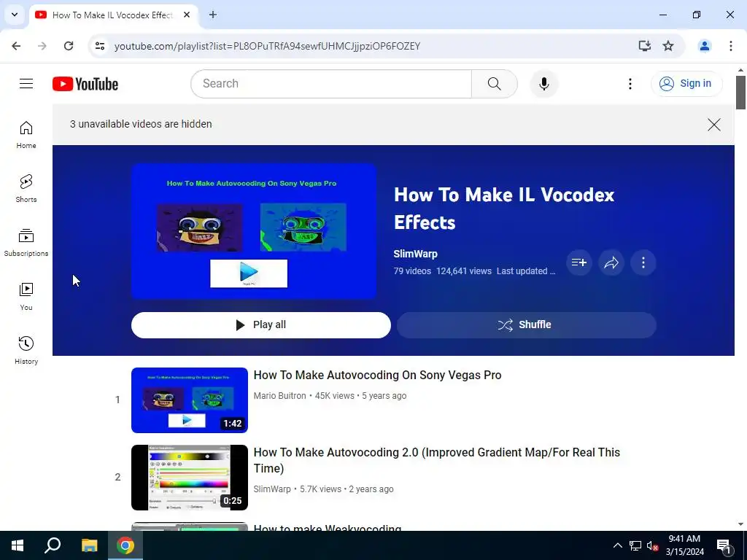Share the playlist
747x560 pixels.
pos(611,262)
